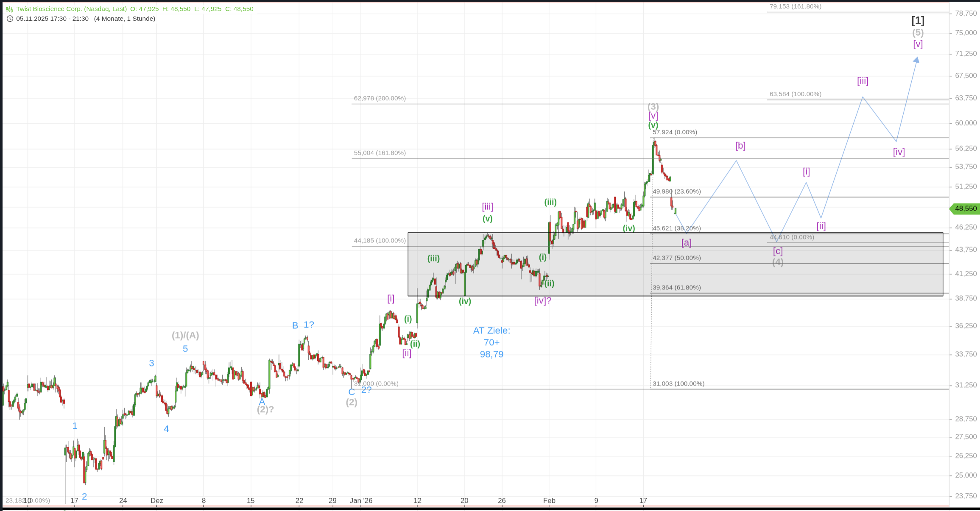Select the 'Feb' marker on time axis

(x=549, y=500)
